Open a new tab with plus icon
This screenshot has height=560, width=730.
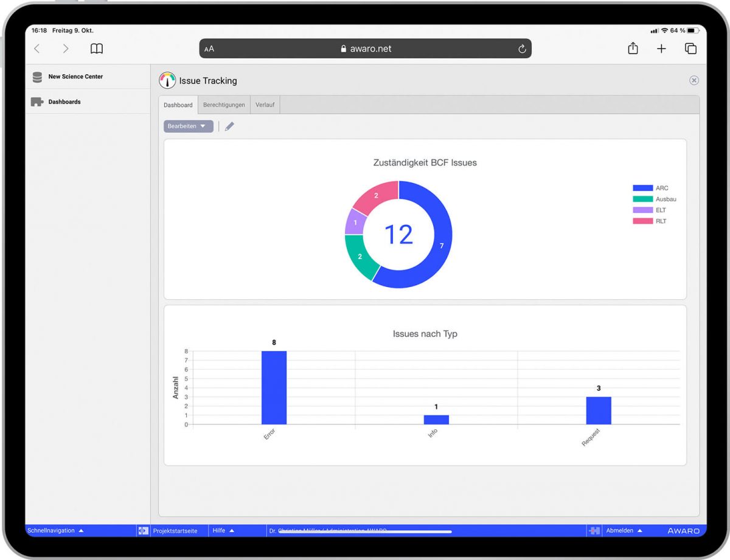click(x=661, y=49)
